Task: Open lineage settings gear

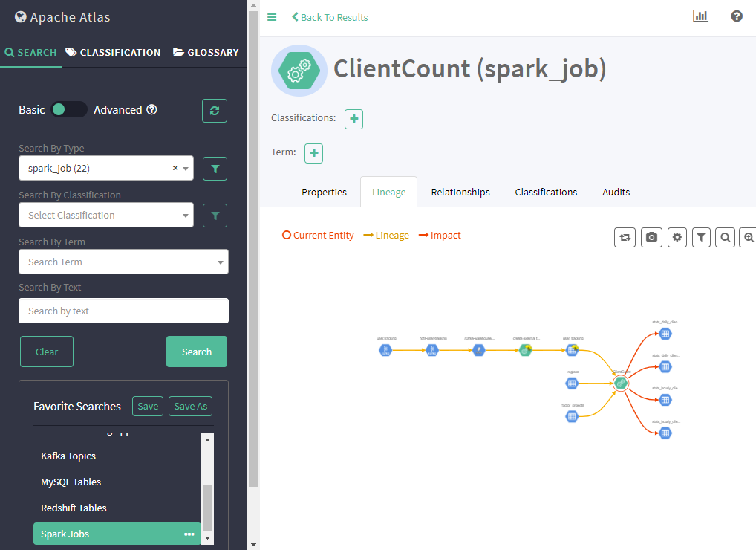Action: (x=677, y=237)
